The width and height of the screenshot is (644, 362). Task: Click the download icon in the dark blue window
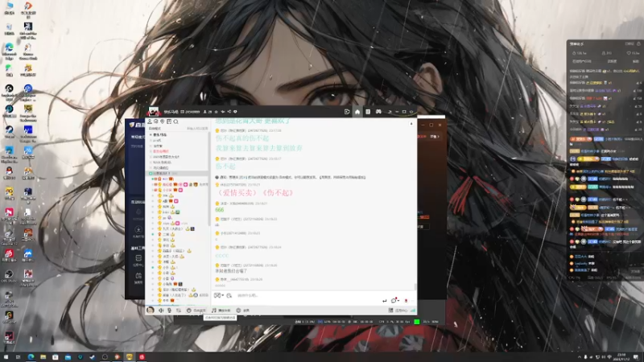coord(138,230)
